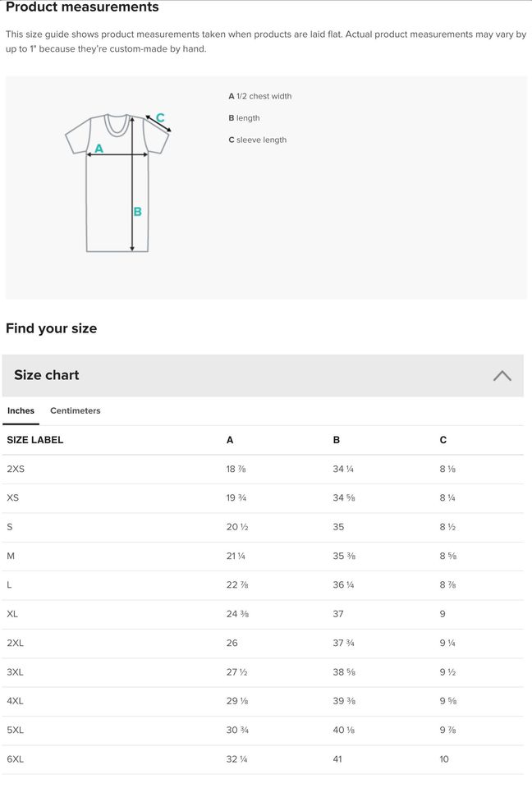This screenshot has height=788, width=532.
Task: Click the teal letter A on diagram
Action: [x=99, y=149]
